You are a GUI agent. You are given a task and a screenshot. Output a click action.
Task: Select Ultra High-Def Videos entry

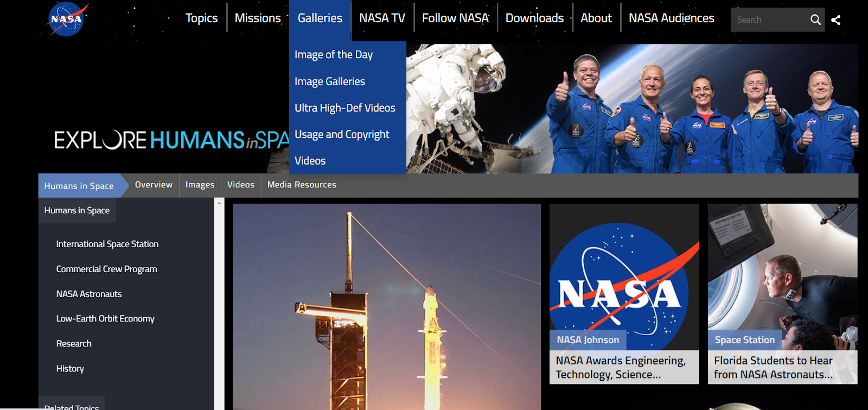tap(345, 108)
